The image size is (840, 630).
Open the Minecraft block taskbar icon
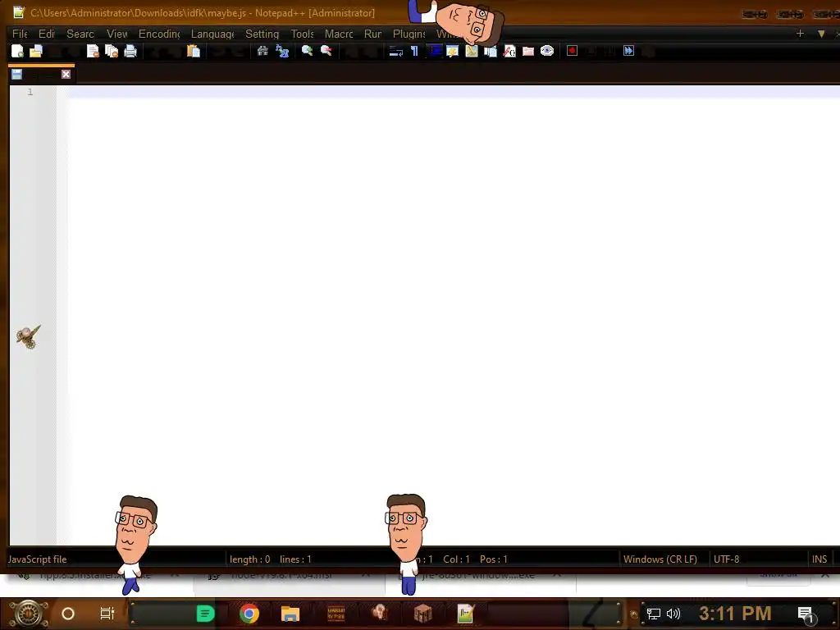422,614
